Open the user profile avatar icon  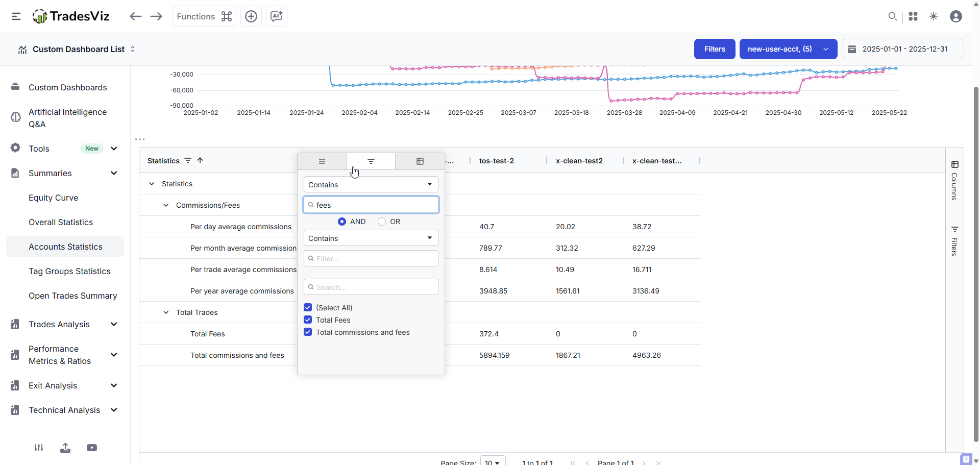[956, 16]
